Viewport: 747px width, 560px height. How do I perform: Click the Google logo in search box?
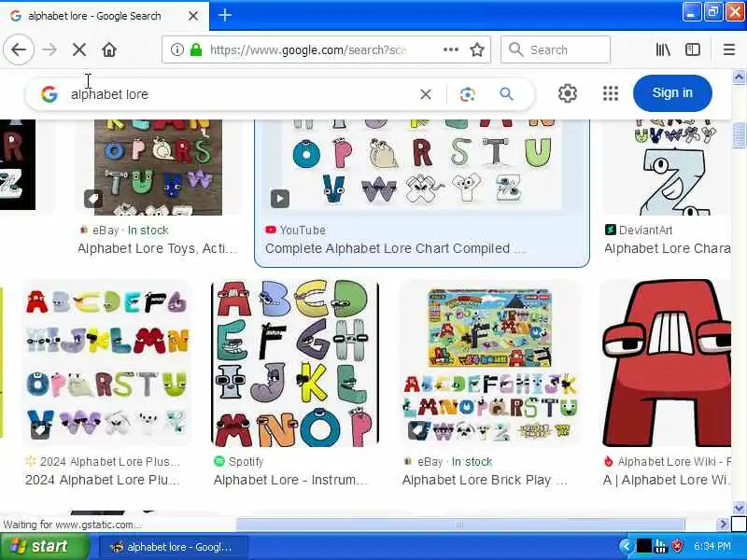tap(49, 94)
